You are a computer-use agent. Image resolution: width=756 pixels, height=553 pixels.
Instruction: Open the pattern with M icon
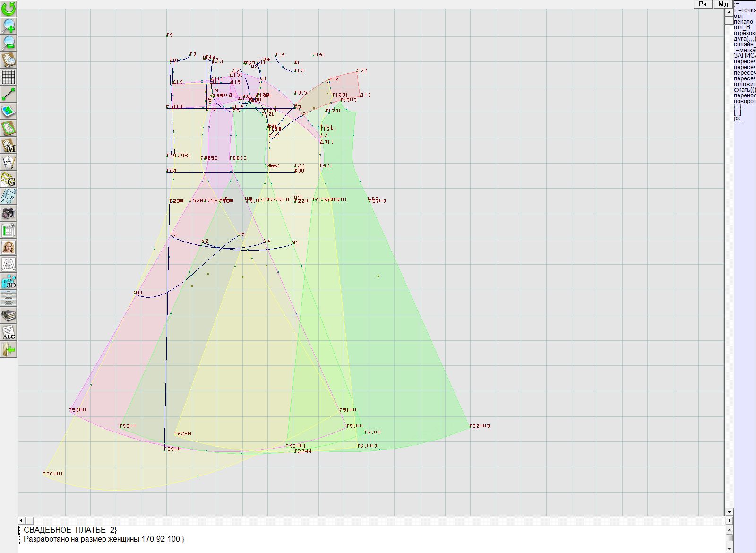[9, 146]
